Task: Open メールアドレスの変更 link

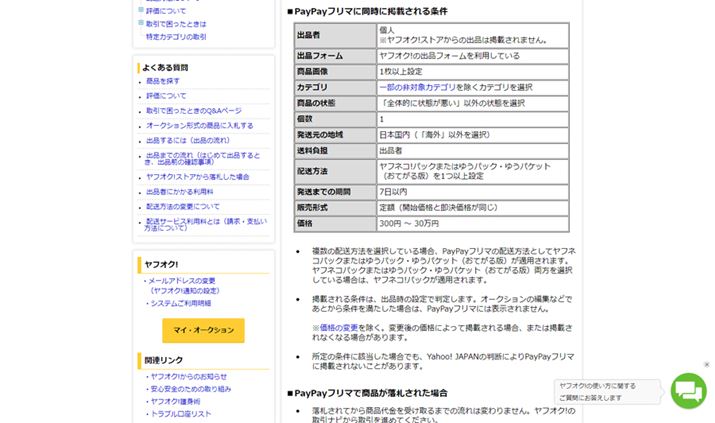Action: [181, 281]
